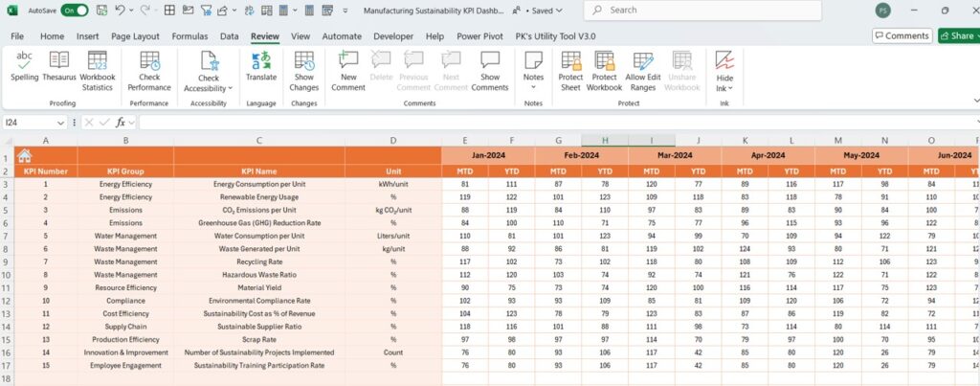Click the formula bar input
This screenshot has height=386, width=980.
[x=556, y=123]
